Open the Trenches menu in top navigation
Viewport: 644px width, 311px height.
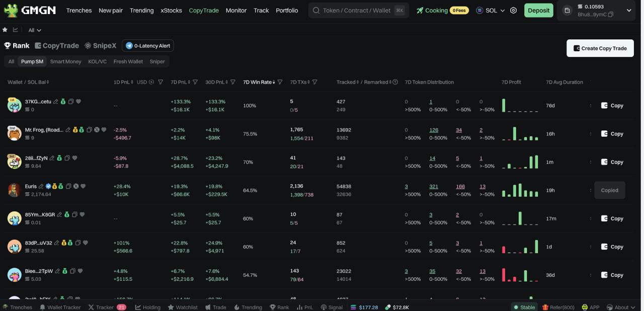point(79,10)
